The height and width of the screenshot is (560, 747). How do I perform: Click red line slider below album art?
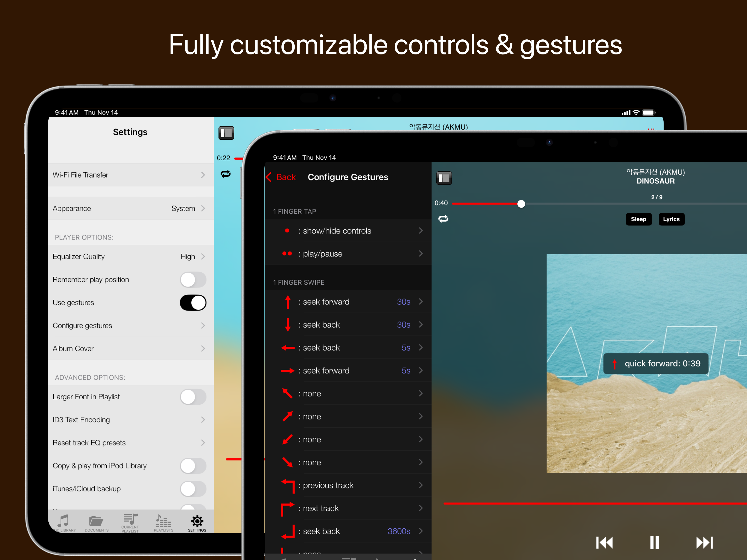pyautogui.click(x=595, y=503)
